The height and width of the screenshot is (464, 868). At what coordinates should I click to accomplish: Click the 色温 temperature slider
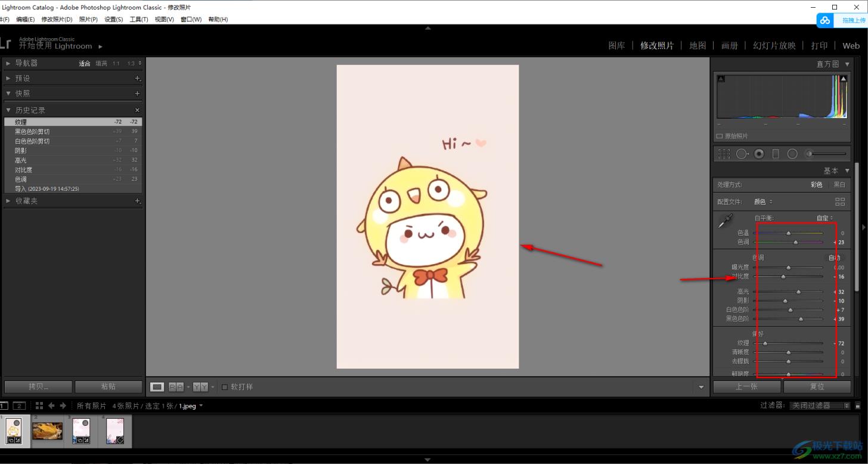(x=788, y=233)
